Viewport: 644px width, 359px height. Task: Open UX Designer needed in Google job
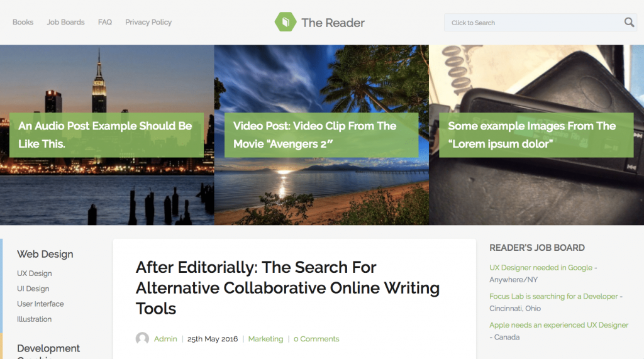click(x=541, y=267)
